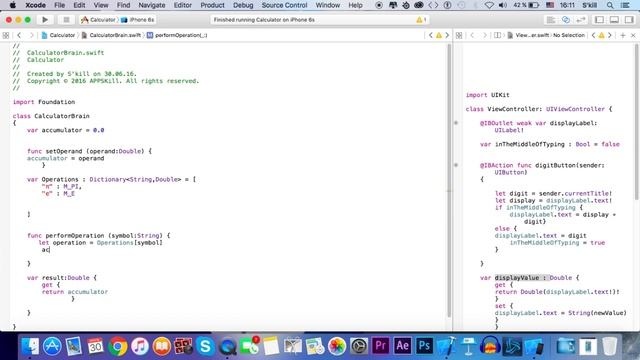Open the Xcode application menu
This screenshot has height=360, width=640.
click(x=36, y=5)
